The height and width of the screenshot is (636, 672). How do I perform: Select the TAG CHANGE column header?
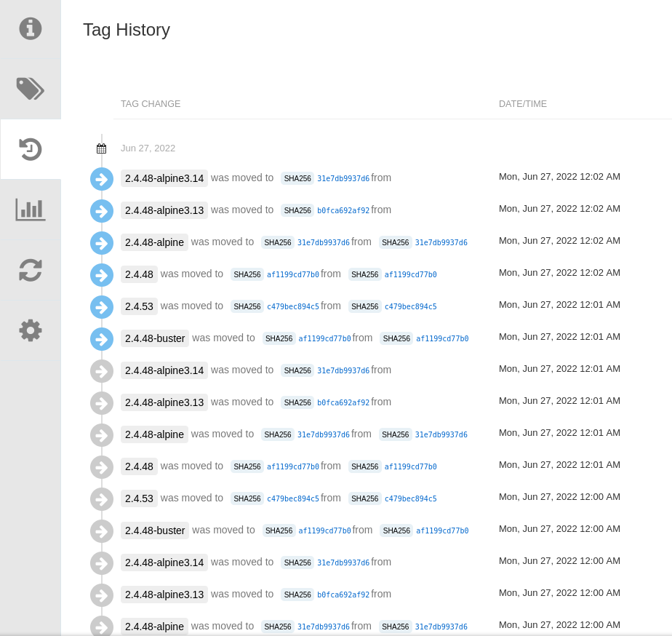click(x=151, y=104)
